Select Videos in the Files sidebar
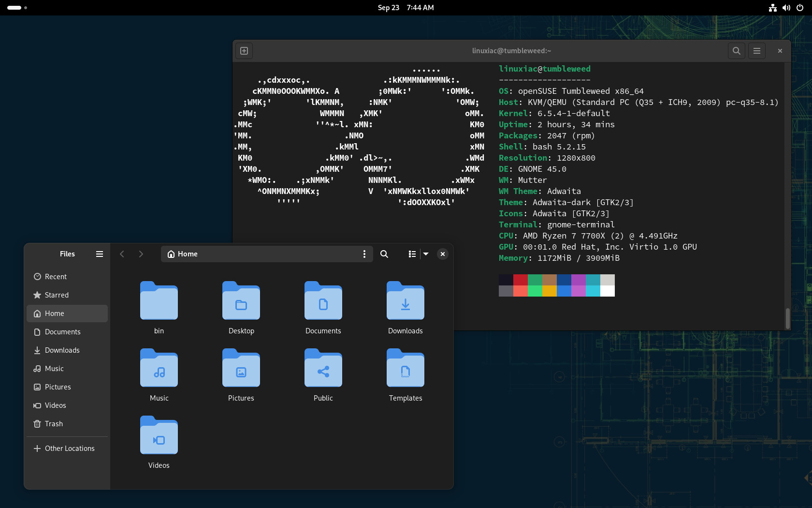 (67, 405)
